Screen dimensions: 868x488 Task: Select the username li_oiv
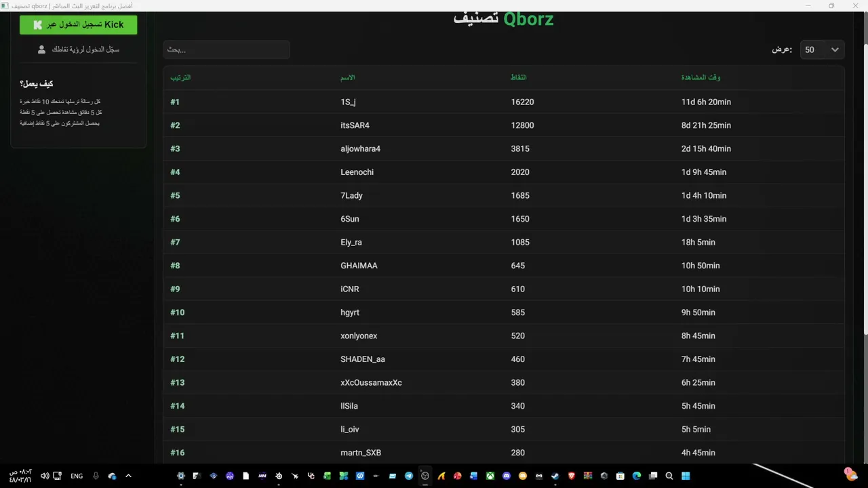coord(349,429)
